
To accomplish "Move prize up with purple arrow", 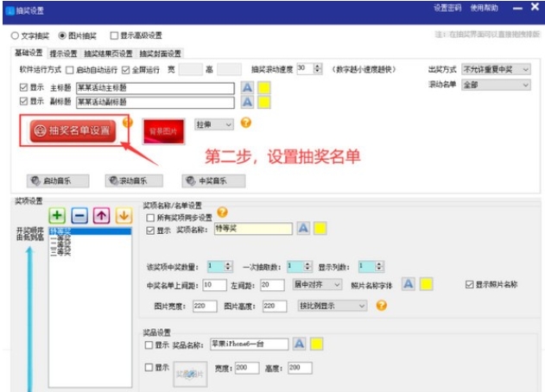I will click(100, 216).
